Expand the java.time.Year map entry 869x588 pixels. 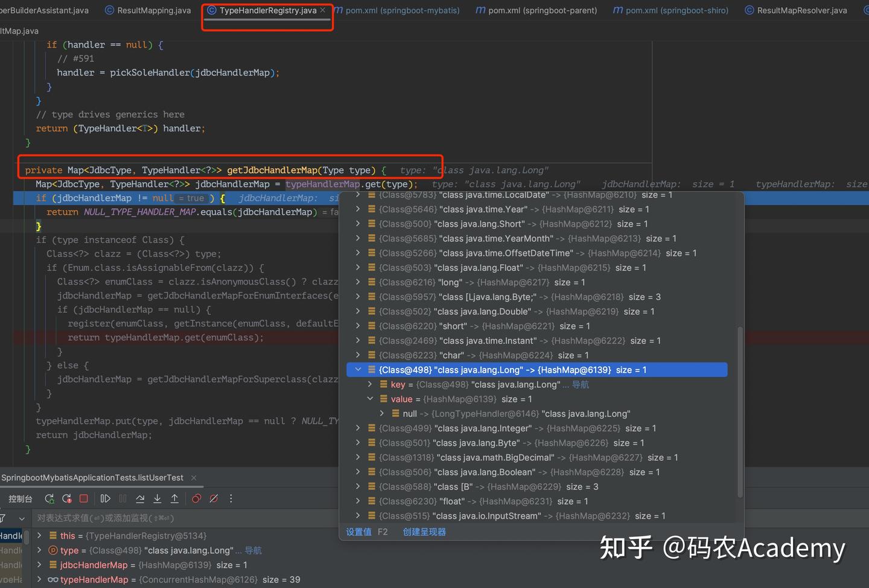[x=358, y=209]
